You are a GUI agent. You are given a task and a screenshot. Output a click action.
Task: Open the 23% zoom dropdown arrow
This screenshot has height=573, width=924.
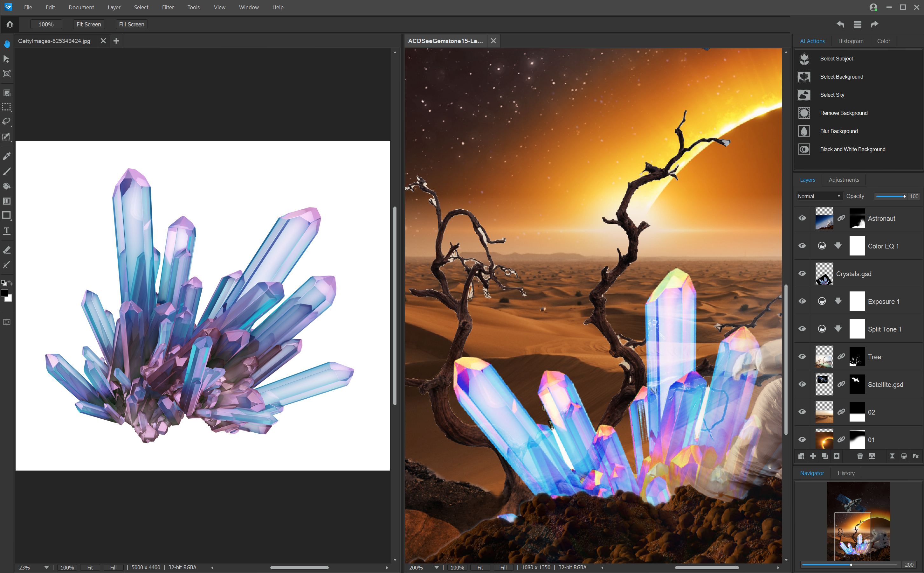(x=46, y=567)
